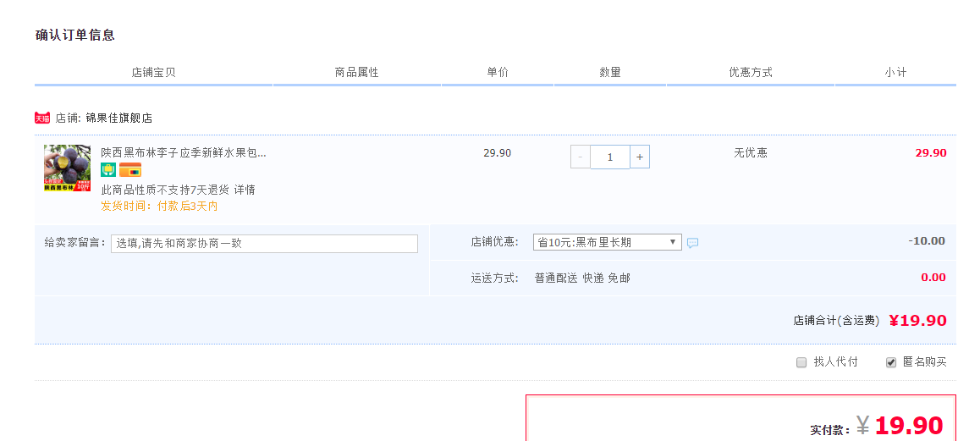Click the green service guarantee badge icon
Image resolution: width=980 pixels, height=441 pixels.
click(x=108, y=170)
